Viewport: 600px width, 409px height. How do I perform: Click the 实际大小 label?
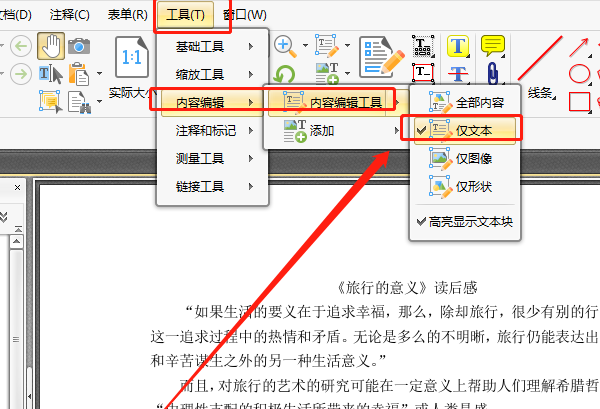point(133,93)
